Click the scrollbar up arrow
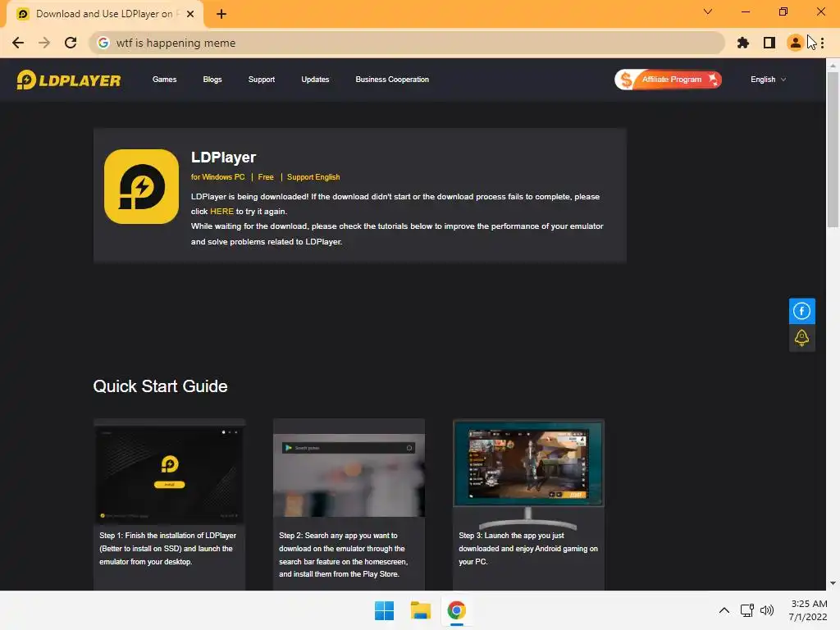Viewport: 840px width, 630px height. [x=833, y=66]
